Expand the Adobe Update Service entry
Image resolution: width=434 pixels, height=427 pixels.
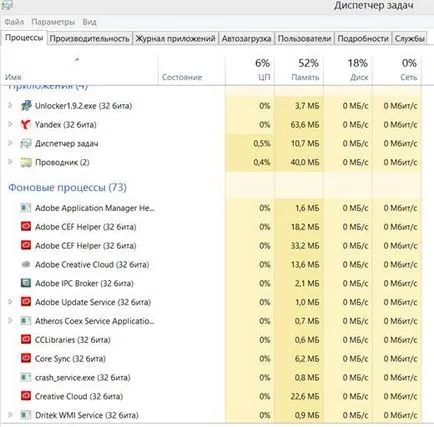click(x=10, y=302)
